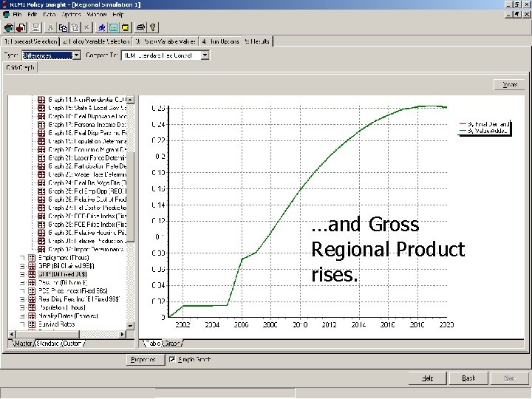The height and width of the screenshot is (399, 532).
Task: Click the Copy toolbar icon
Action: (63, 27)
